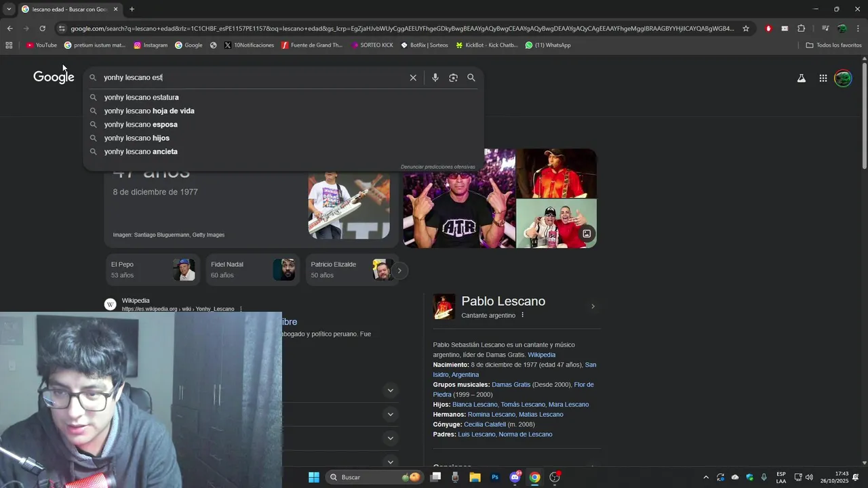Open Discord from taskbar

tap(515, 477)
